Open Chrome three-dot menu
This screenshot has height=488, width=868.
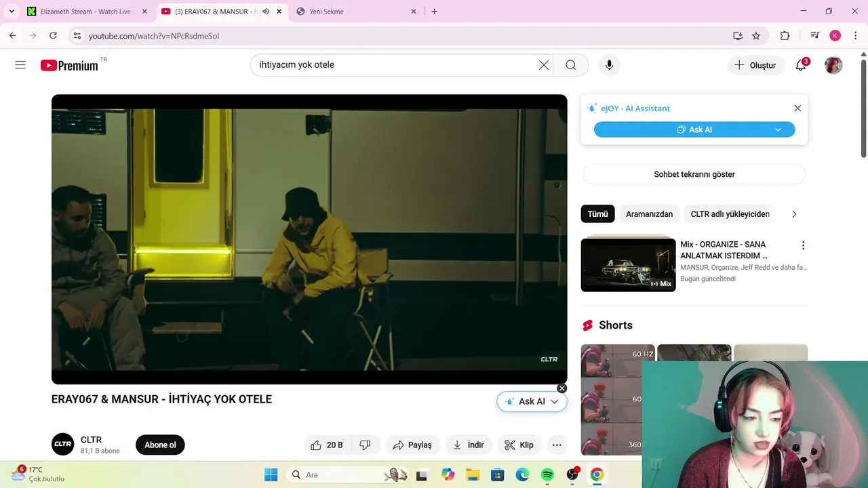(x=856, y=36)
